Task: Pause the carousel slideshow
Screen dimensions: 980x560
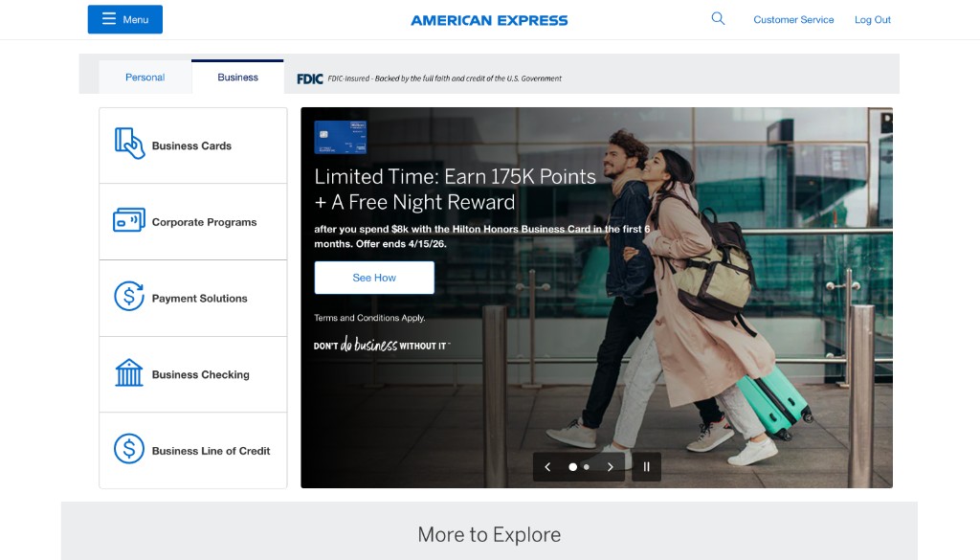Action: (646, 467)
